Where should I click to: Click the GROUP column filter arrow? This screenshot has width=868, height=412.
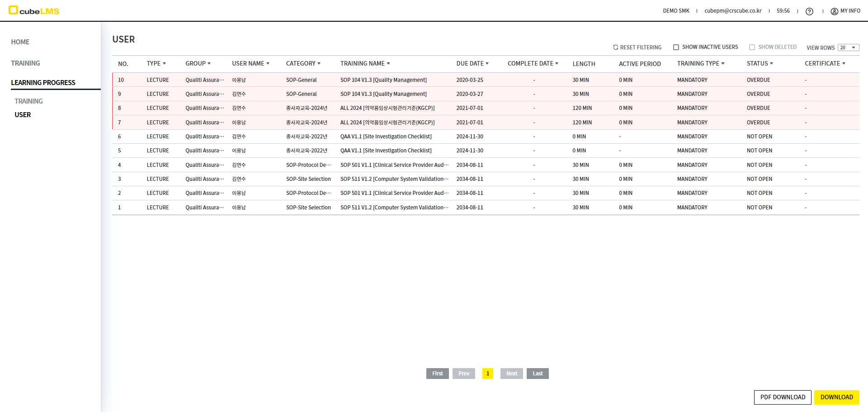[209, 64]
